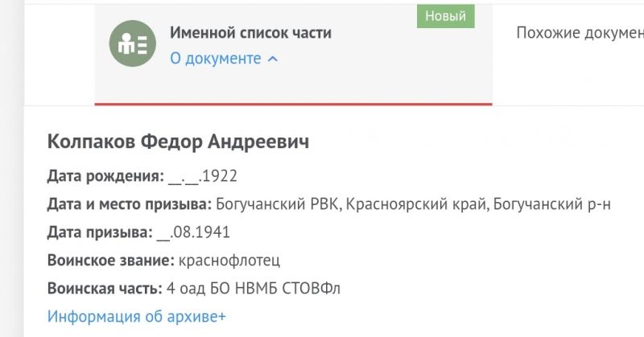Switch to the "Похожие документы" tab

[580, 33]
